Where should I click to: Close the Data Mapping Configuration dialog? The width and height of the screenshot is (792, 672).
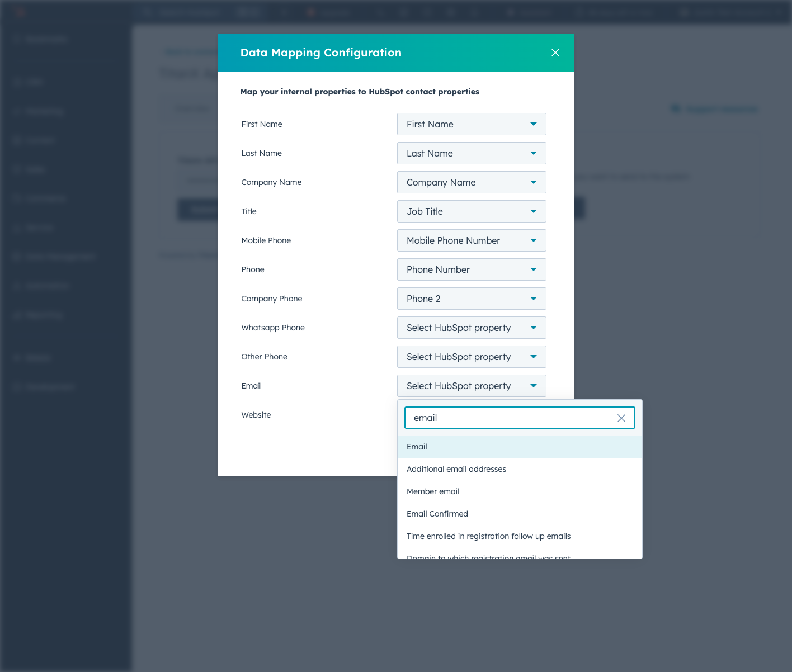[x=555, y=53]
